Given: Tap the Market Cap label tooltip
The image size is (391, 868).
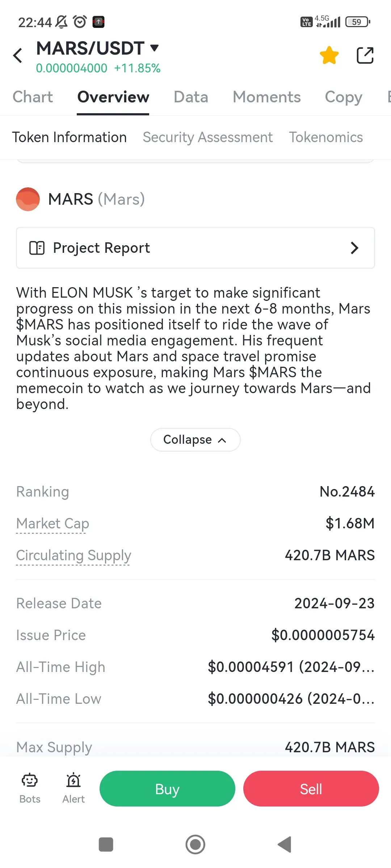Looking at the screenshot, I should tap(52, 524).
